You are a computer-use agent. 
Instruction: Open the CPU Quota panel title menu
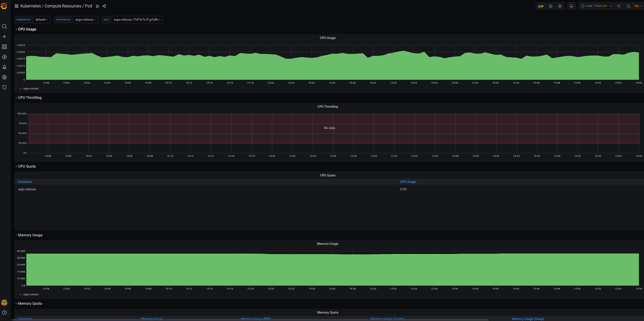tap(328, 175)
